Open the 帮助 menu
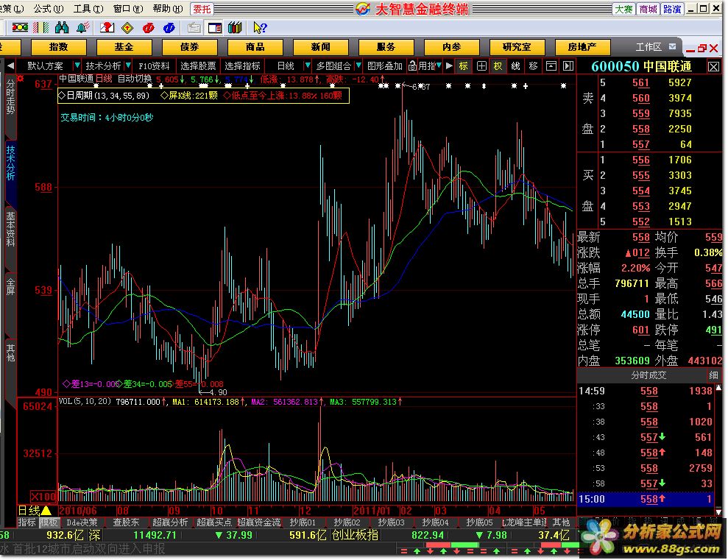Viewport: 728px width, 560px height. point(168,8)
